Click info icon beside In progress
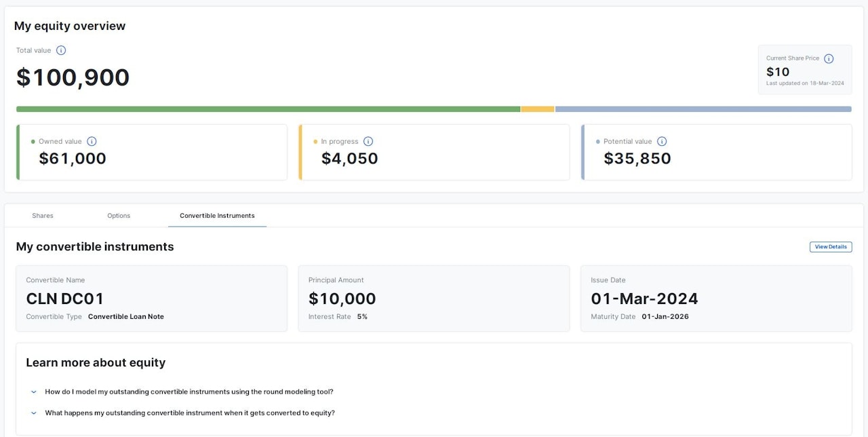The height and width of the screenshot is (437, 868). click(x=368, y=141)
